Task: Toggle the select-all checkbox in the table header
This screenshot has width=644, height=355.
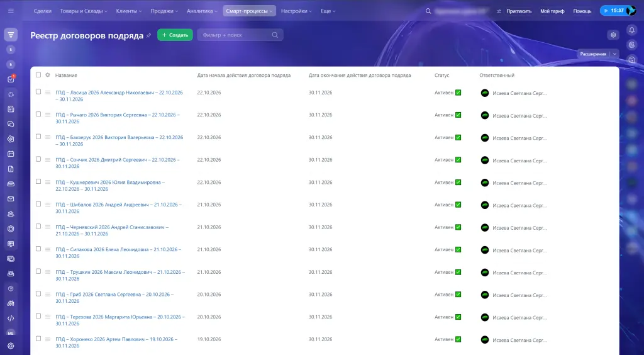Action: tap(38, 75)
